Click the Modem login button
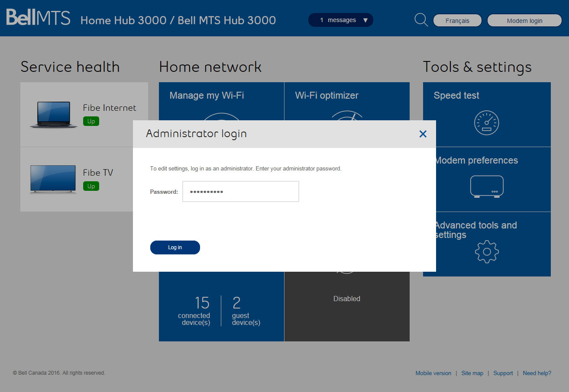 coord(524,21)
